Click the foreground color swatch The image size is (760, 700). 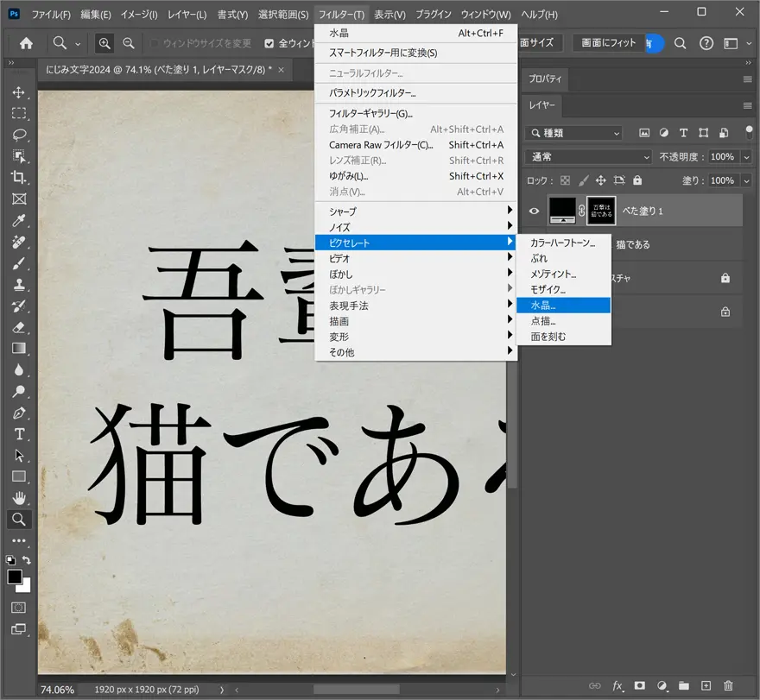[x=15, y=577]
